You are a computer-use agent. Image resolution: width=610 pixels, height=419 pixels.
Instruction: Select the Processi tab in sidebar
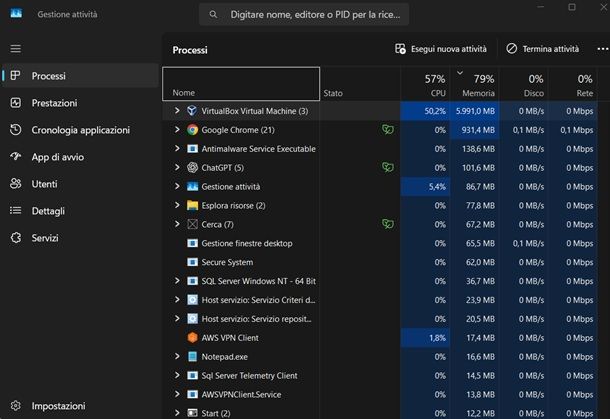point(48,76)
